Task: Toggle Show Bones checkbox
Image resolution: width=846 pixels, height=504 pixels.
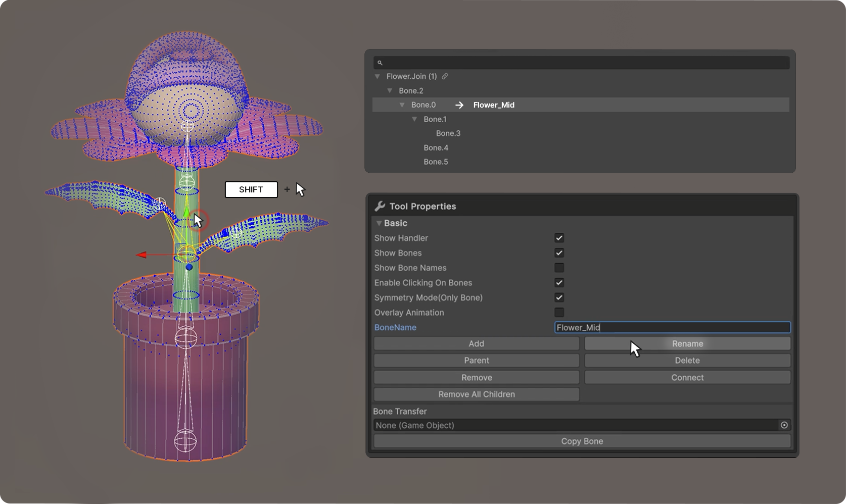Action: (559, 253)
